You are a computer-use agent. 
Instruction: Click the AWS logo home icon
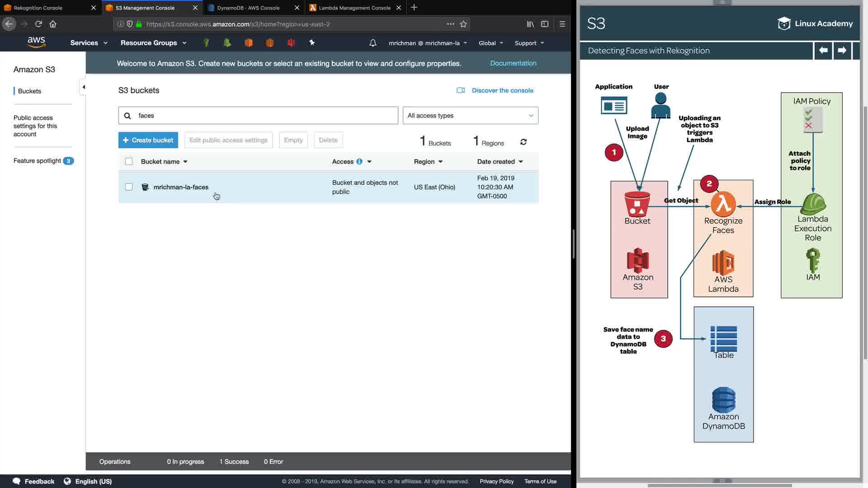[36, 42]
